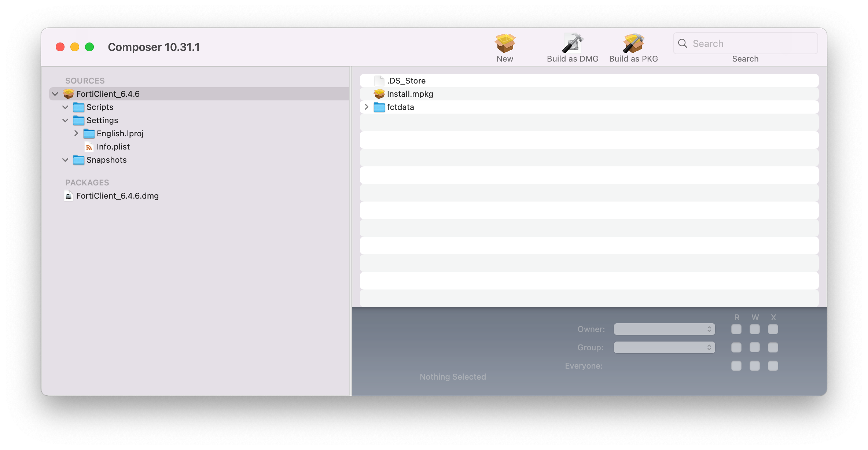Select the Scripts label in sources

[x=100, y=107]
